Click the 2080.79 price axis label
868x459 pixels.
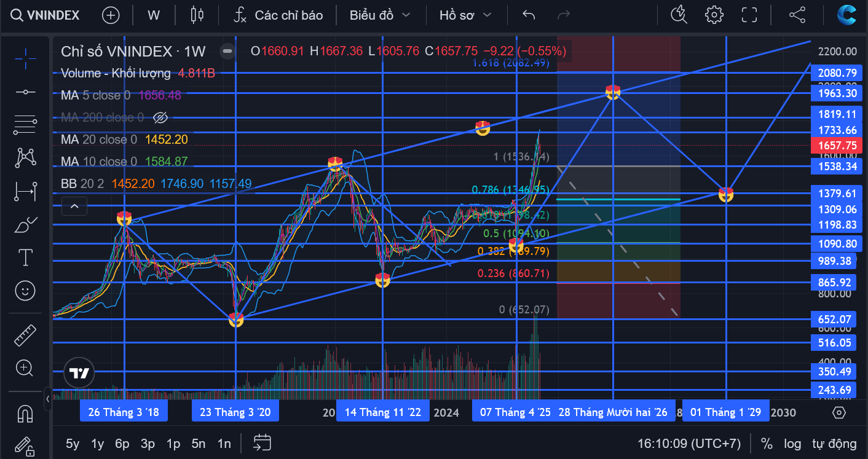837,73
